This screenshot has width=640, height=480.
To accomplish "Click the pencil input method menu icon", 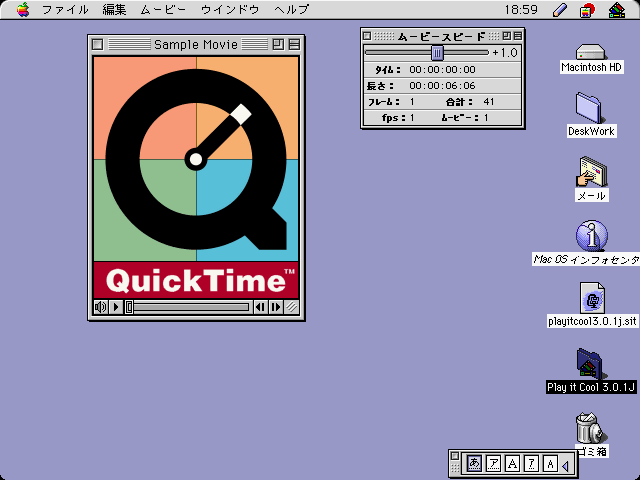I will click(560, 10).
